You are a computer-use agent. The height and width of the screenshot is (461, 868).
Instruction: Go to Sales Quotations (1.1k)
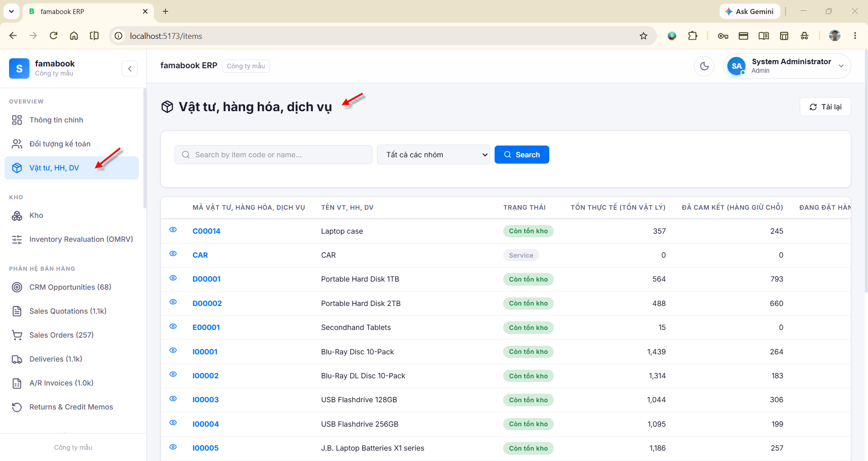pos(71,311)
